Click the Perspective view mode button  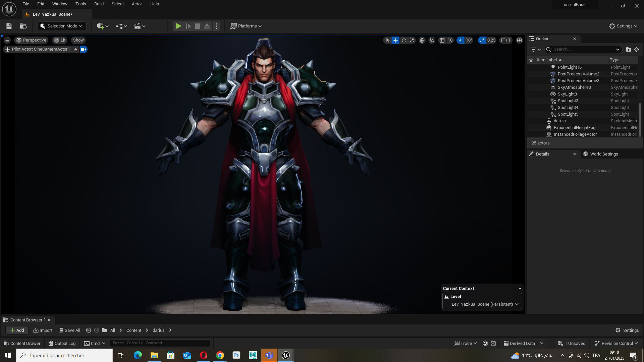(x=31, y=40)
